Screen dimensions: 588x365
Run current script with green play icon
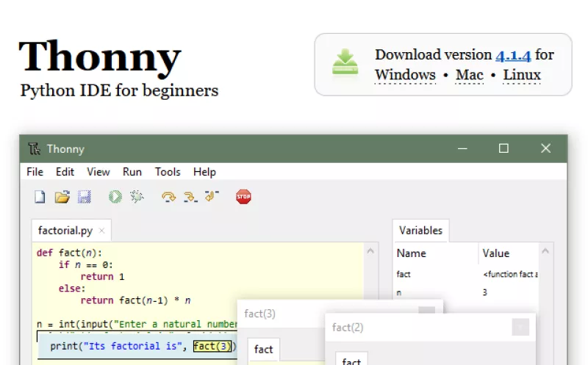tap(115, 197)
